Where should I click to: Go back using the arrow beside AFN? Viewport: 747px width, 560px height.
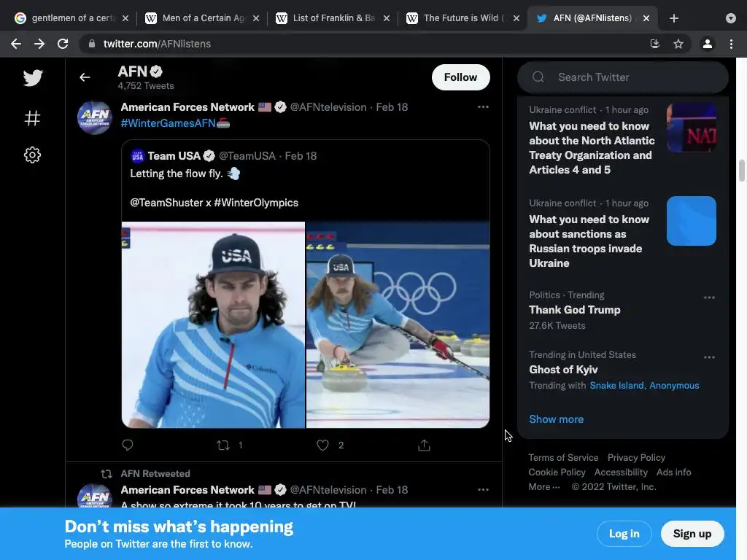pyautogui.click(x=85, y=77)
